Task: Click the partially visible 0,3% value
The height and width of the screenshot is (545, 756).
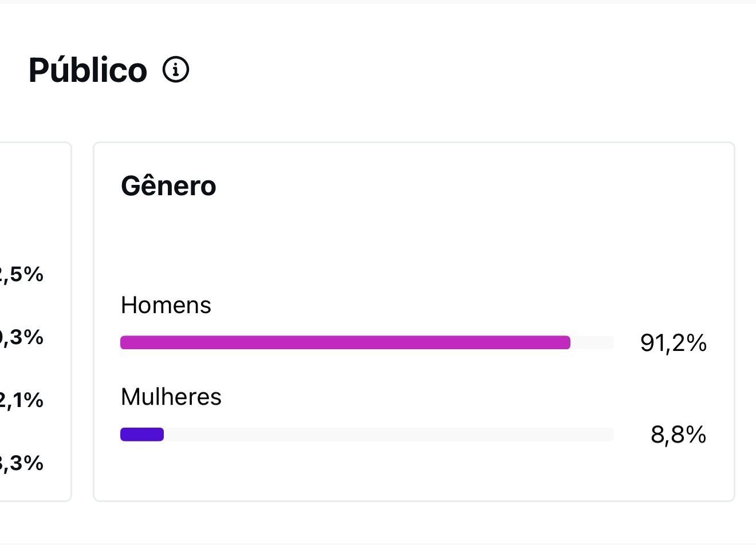Action: pyautogui.click(x=22, y=337)
